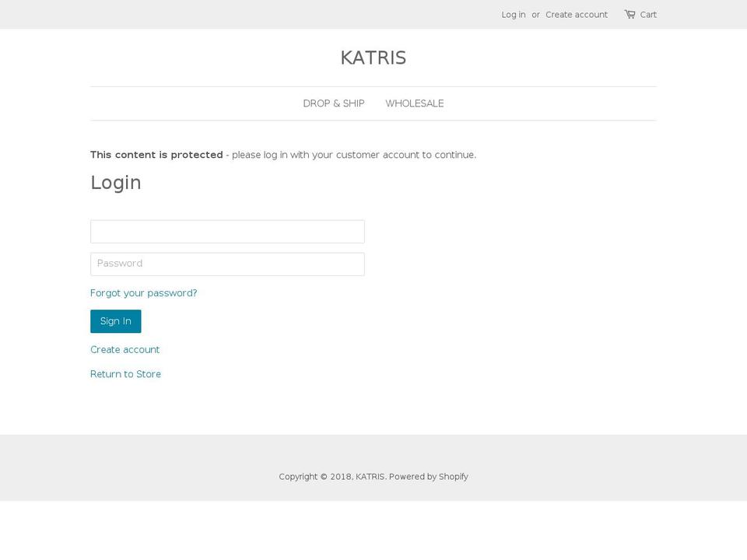Click Log in link in top bar
747x560 pixels.
tap(513, 15)
